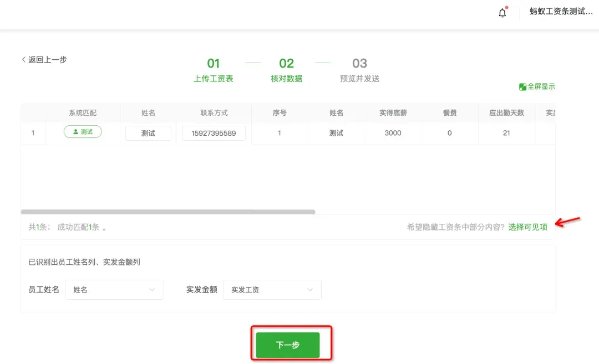Click the 联系方式 column header
Viewport: 599px width, 364px height.
214,112
